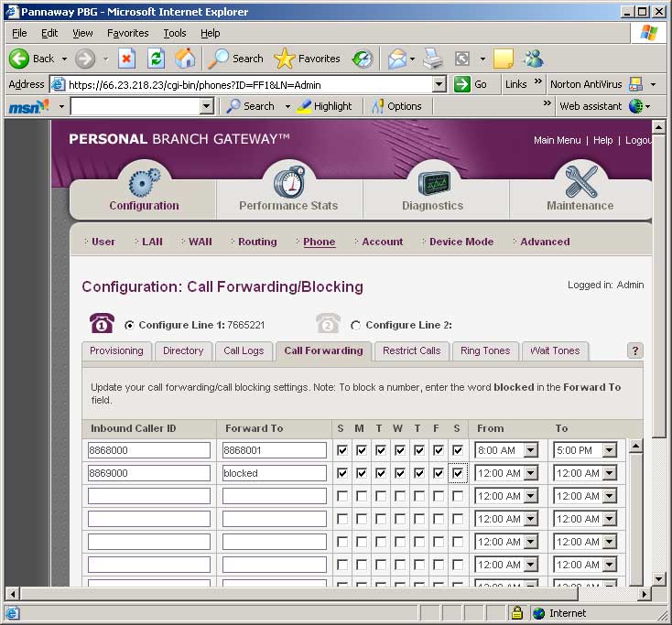This screenshot has width=672, height=625.
Task: Click the Stop loading icon
Action: [126, 59]
